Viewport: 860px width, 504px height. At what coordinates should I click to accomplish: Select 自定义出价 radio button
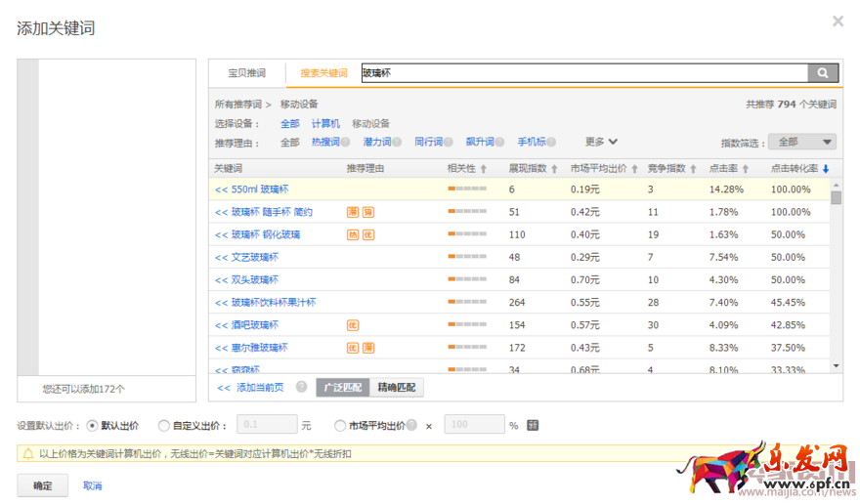163,426
